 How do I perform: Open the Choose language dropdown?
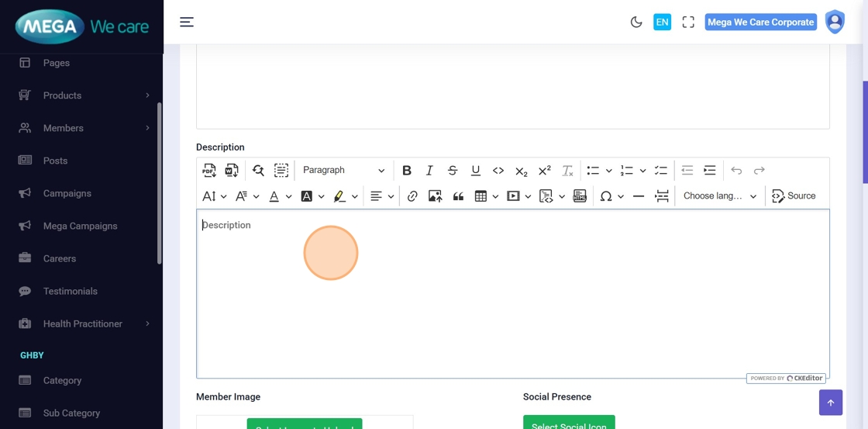pos(719,196)
